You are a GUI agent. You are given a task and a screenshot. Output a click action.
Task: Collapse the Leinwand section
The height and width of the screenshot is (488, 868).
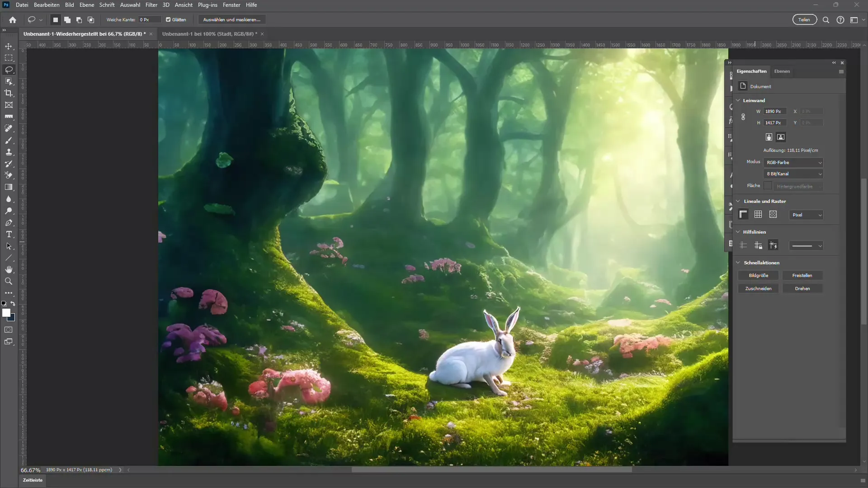click(738, 100)
